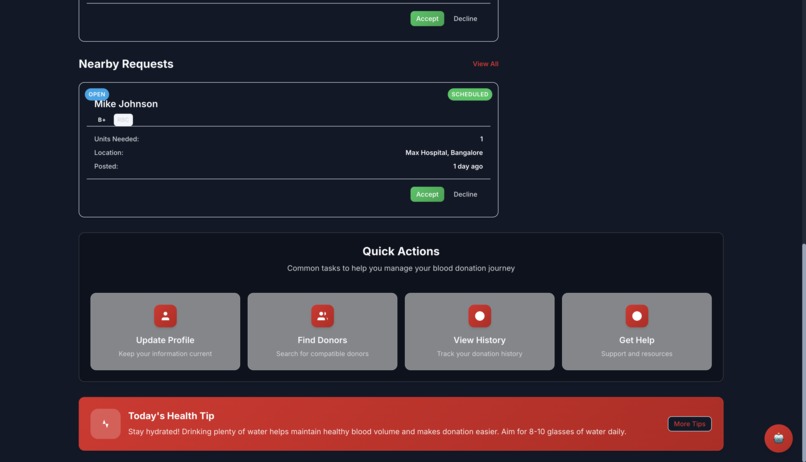
Task: Click the Update Profile person icon
Action: coord(165,316)
